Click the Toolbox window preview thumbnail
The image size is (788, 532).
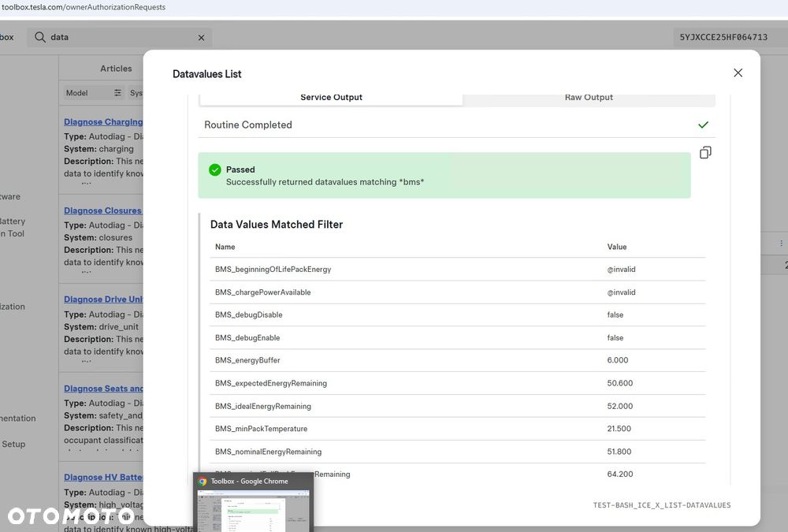click(253, 512)
